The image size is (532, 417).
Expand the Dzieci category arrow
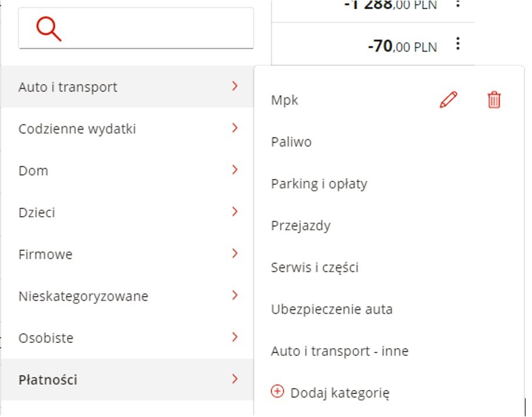pyautogui.click(x=235, y=211)
